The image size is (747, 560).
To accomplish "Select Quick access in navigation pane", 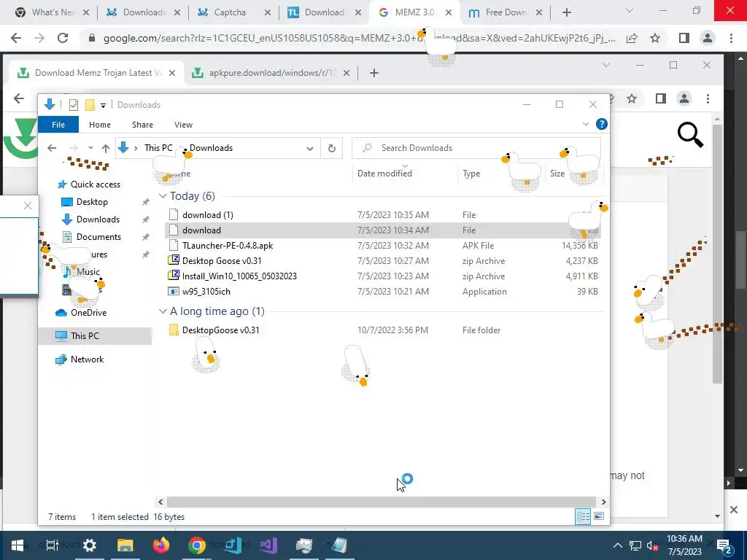I will pyautogui.click(x=95, y=184).
